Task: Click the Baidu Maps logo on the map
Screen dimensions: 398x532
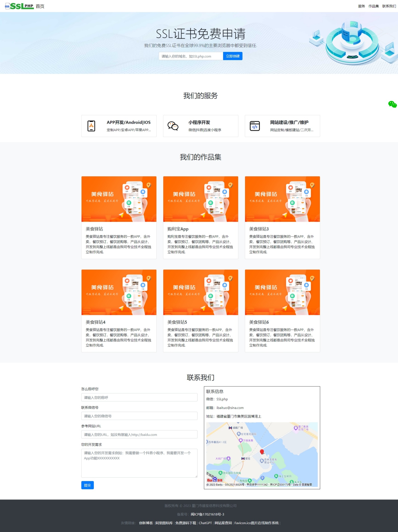Action: point(215,479)
